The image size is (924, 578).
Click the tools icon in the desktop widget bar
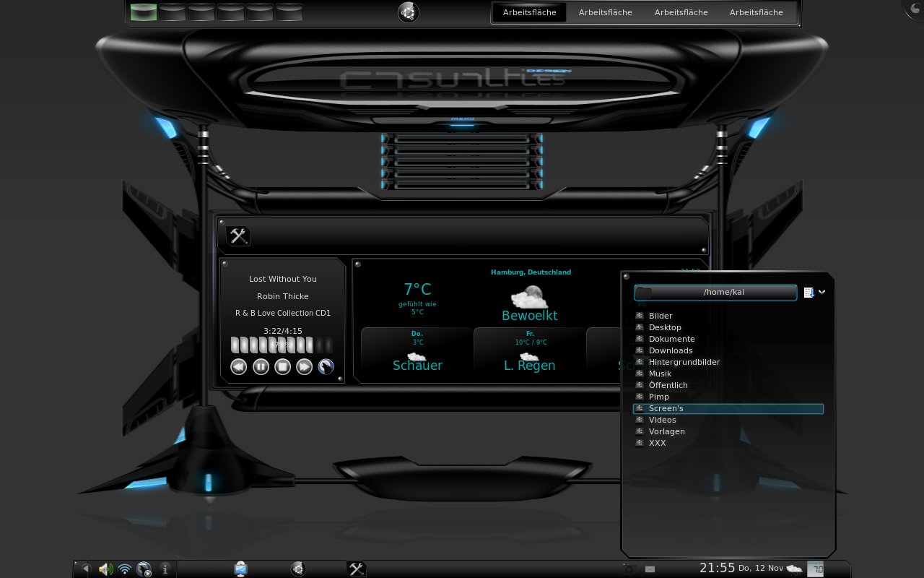[x=238, y=236]
